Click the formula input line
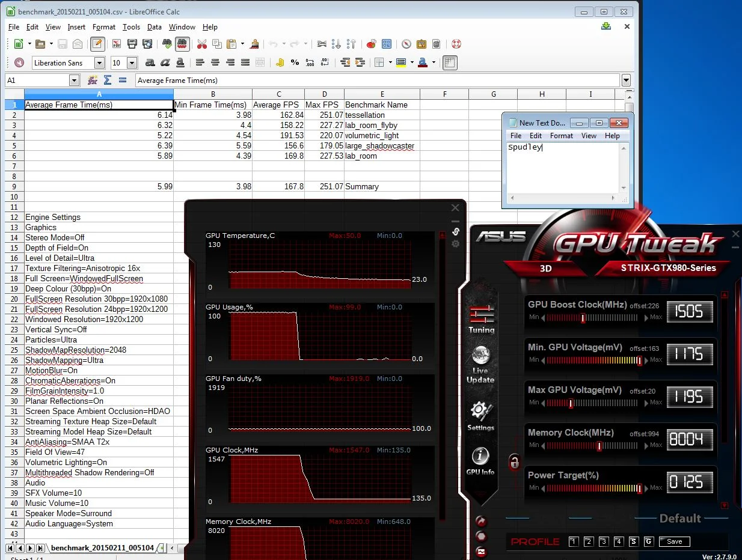The height and width of the screenshot is (560, 742). (378, 80)
